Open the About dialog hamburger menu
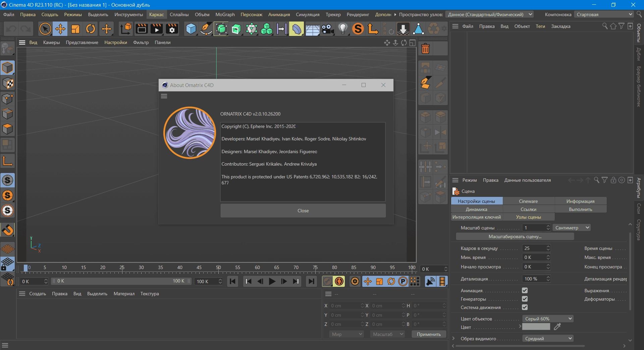 click(x=164, y=96)
